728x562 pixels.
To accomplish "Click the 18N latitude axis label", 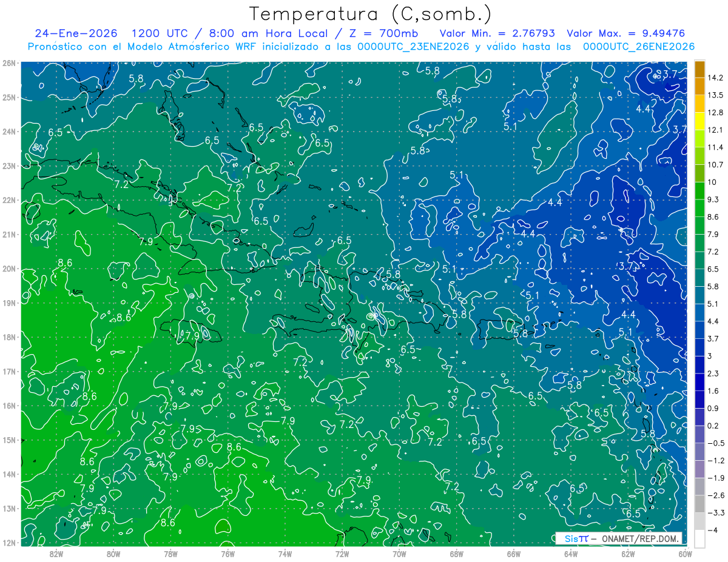I will 8,337.
